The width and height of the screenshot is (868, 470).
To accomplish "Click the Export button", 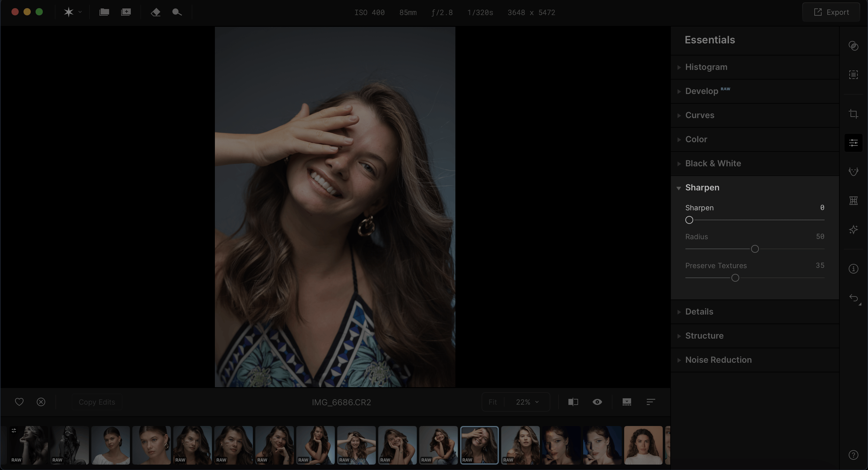I will [x=831, y=12].
